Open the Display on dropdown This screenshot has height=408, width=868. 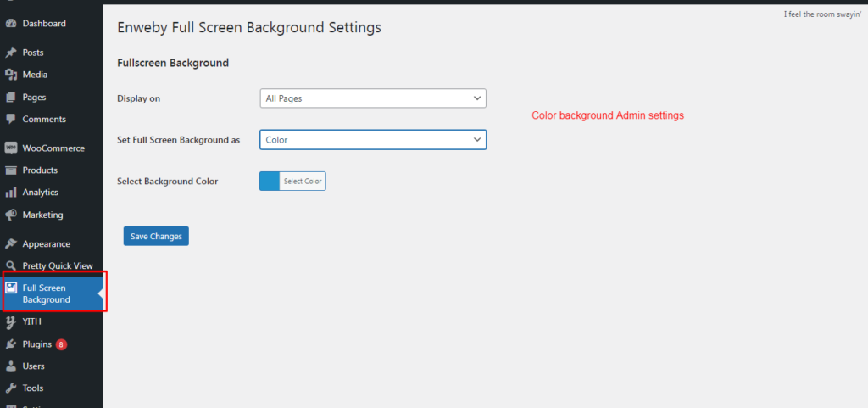click(x=373, y=98)
